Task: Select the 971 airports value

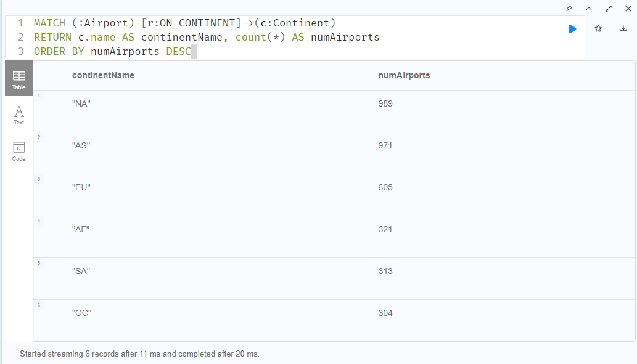Action: coord(385,145)
